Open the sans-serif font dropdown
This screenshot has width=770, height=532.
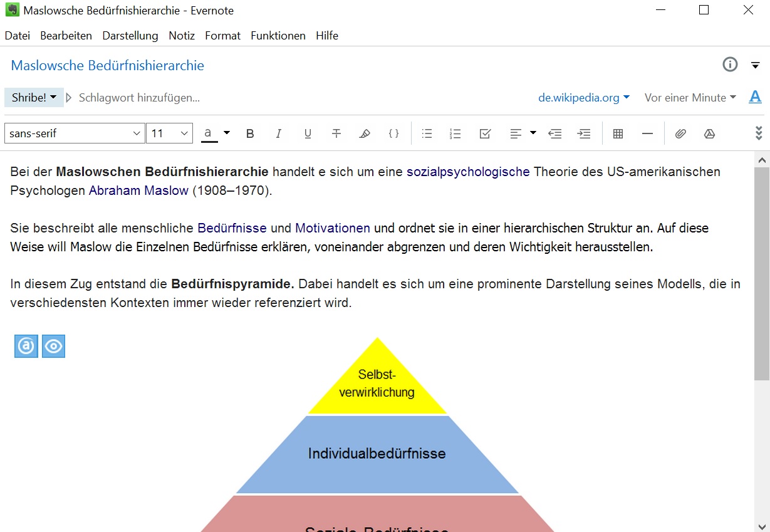pos(75,133)
